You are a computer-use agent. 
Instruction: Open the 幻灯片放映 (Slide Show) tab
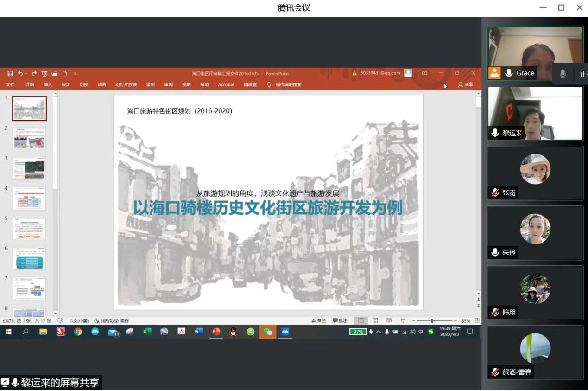pyautogui.click(x=126, y=85)
